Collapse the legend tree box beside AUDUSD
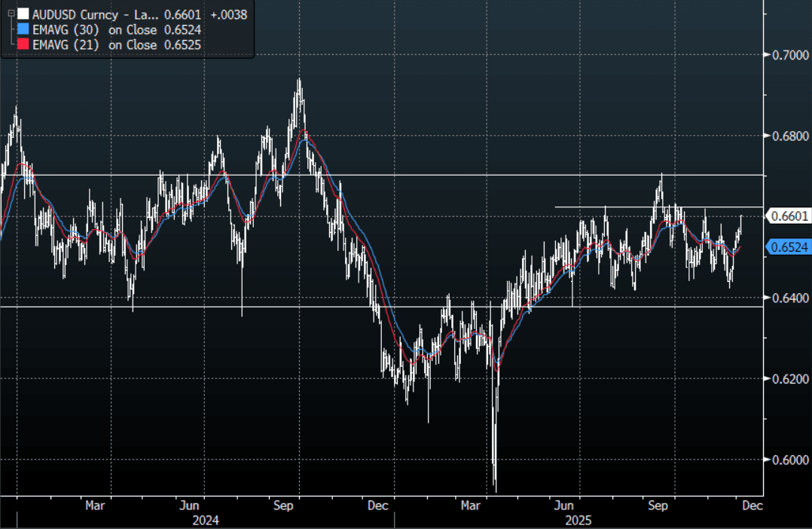812x529 pixels. click(10, 14)
